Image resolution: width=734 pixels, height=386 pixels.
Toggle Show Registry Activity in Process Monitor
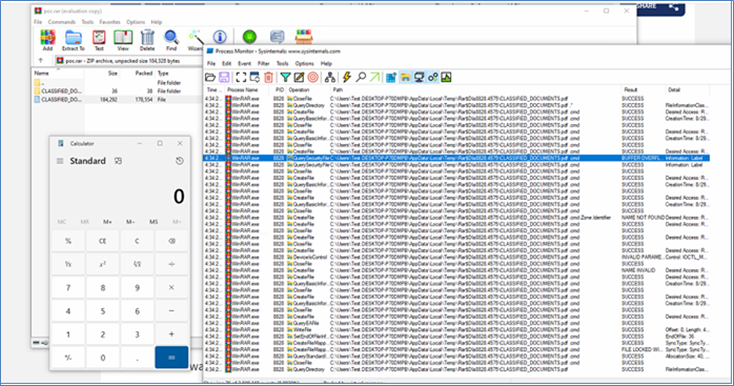pos(391,77)
